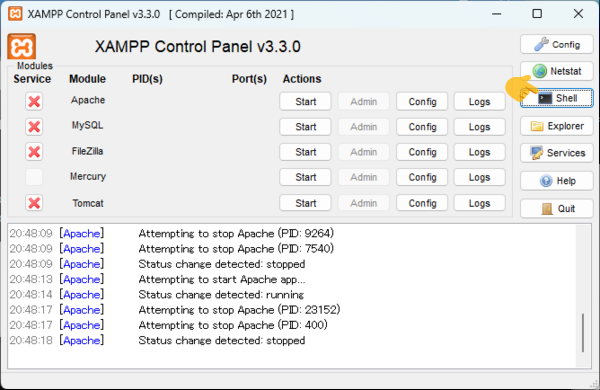Click the XAMPP title bar icon
The width and height of the screenshot is (600, 390).
(x=15, y=14)
